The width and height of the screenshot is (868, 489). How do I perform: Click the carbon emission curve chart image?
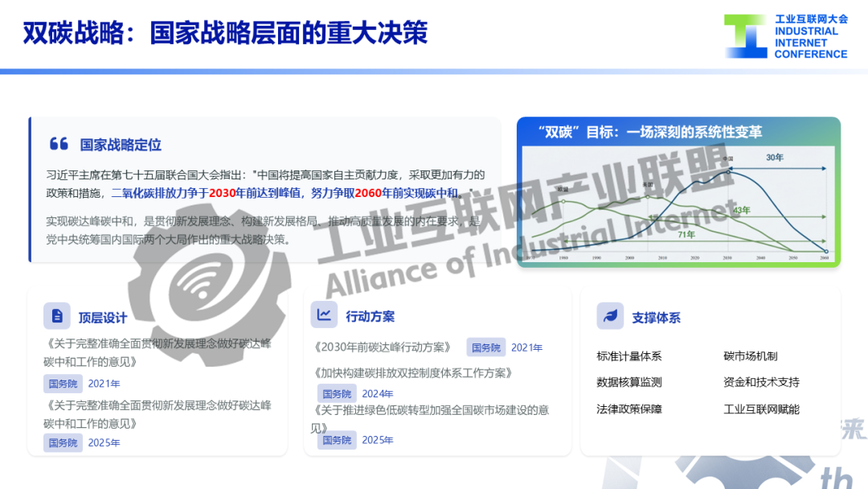coord(678,203)
